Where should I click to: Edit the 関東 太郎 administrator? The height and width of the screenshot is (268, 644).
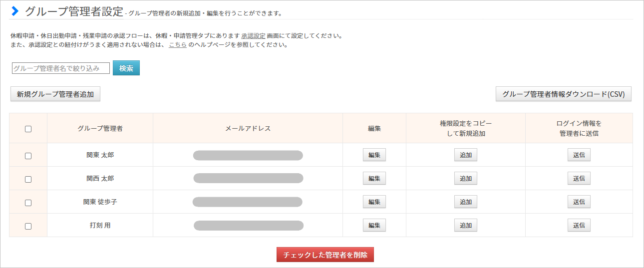374,155
